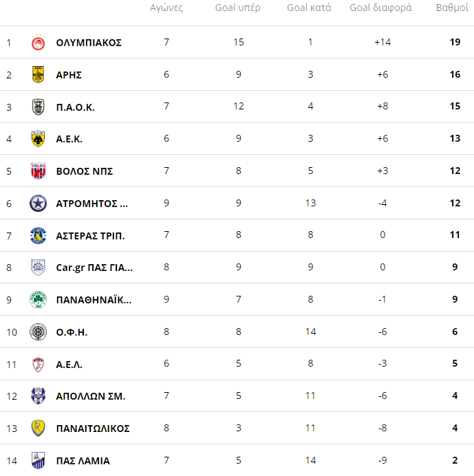Image resolution: width=474 pixels, height=476 pixels.
Task: Open the ΟΛΥΜΠΙΑΚΟΣ team name link
Action: point(89,43)
